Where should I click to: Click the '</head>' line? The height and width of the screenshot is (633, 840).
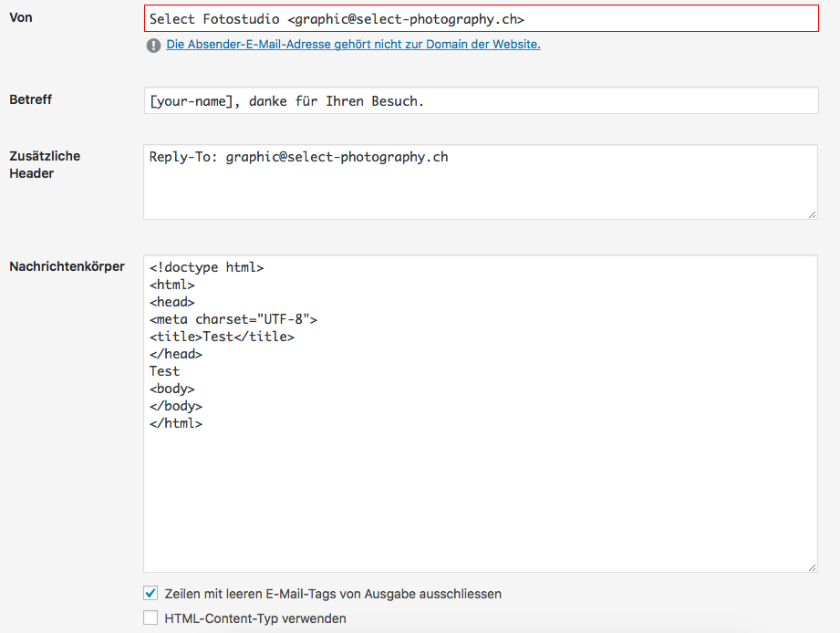[176, 354]
